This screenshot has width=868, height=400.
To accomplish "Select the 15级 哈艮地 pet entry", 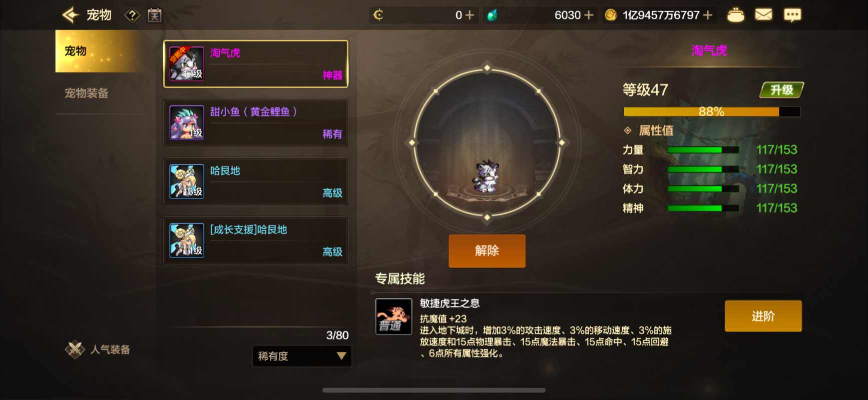I will pos(256,181).
